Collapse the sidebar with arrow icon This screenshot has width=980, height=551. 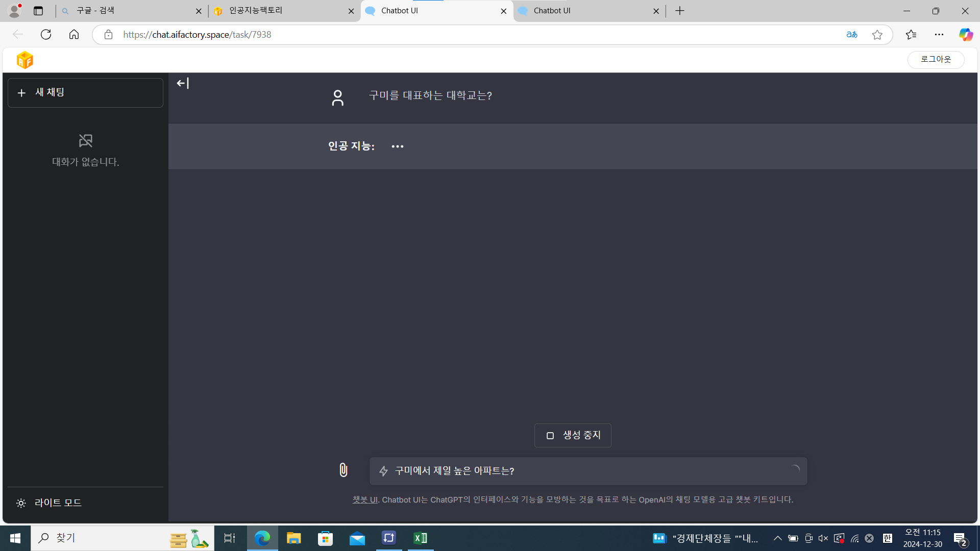[183, 83]
